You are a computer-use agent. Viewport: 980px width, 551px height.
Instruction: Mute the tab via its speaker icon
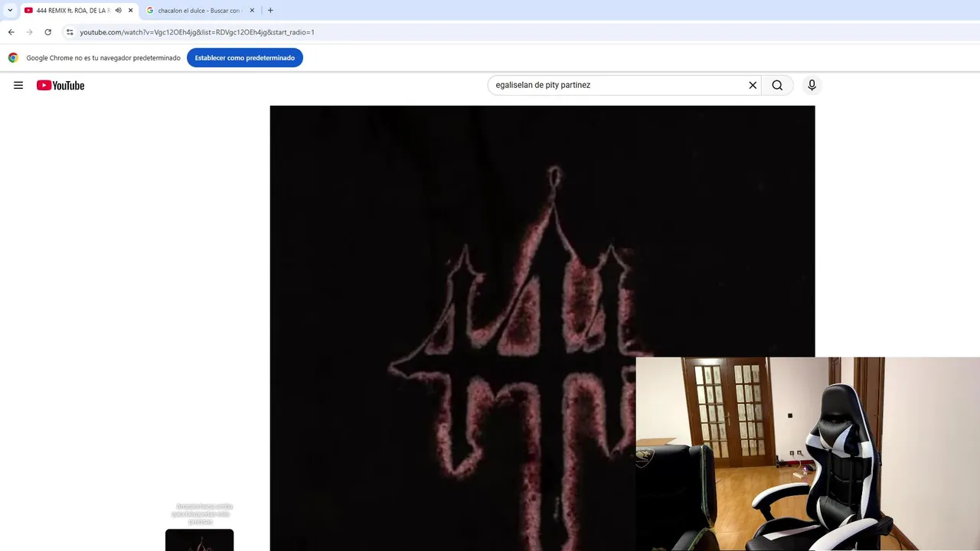pos(118,11)
